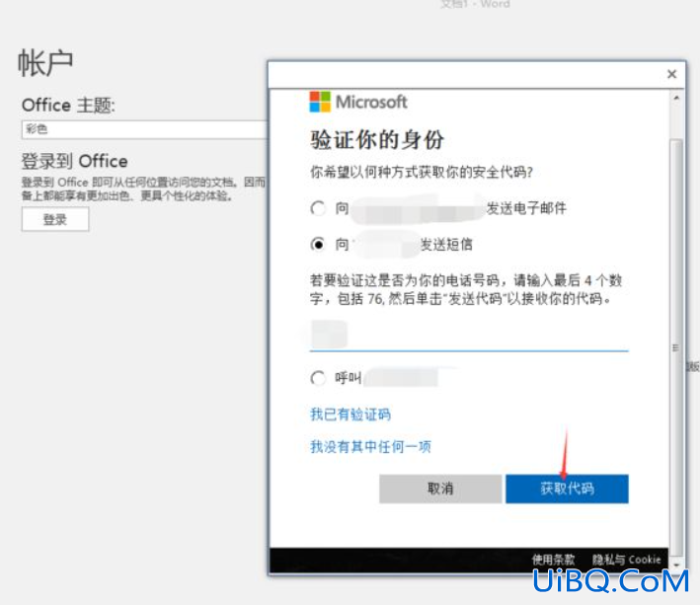Open the 使用条款 terms of use link
The width and height of the screenshot is (700, 605).
tap(553, 560)
